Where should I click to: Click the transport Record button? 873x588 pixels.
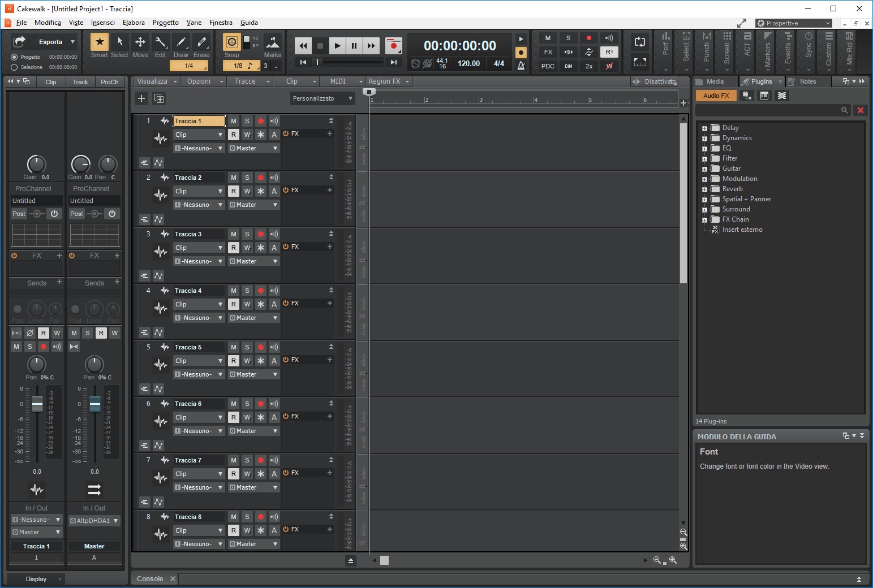[x=393, y=46]
